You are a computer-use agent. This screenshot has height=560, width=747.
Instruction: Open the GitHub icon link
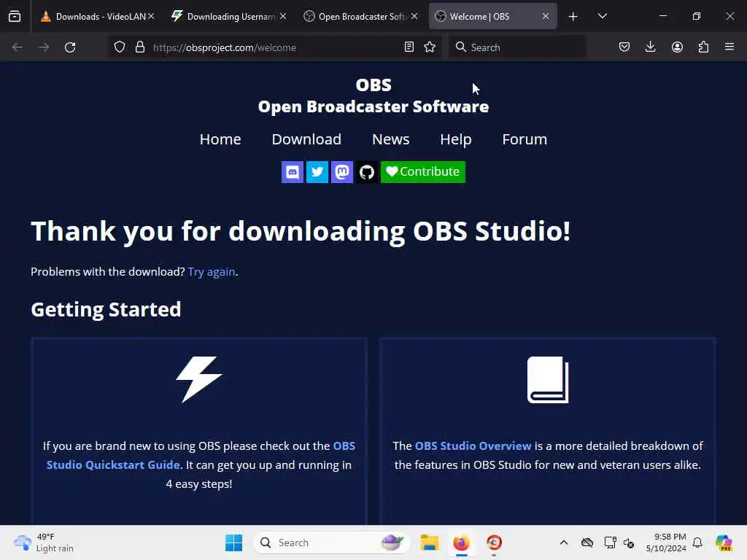[x=367, y=172]
